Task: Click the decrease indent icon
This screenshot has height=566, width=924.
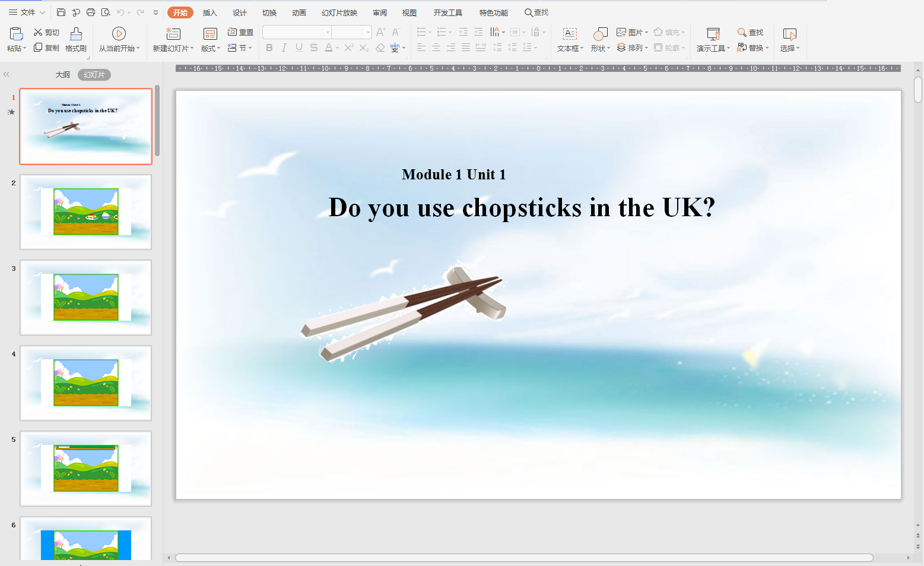Action: tap(463, 32)
